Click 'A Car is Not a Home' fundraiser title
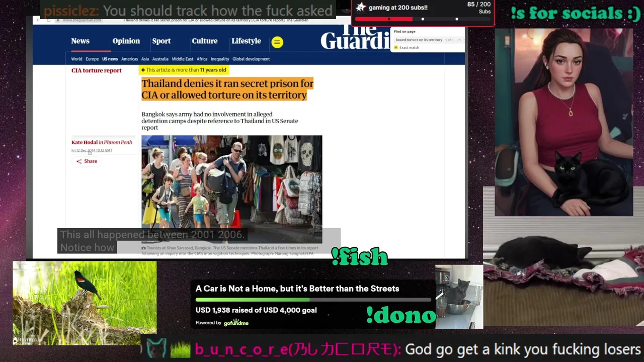Viewport: 644px width, 362px height. tap(297, 289)
